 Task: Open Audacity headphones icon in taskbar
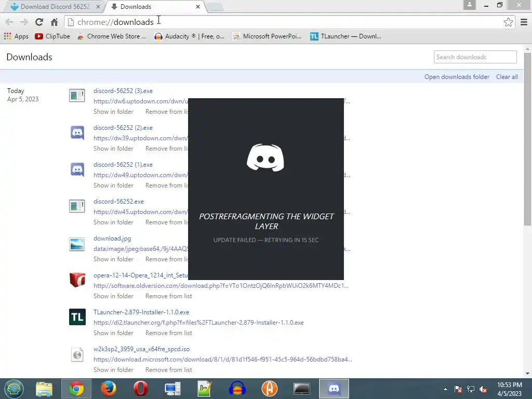point(237,389)
